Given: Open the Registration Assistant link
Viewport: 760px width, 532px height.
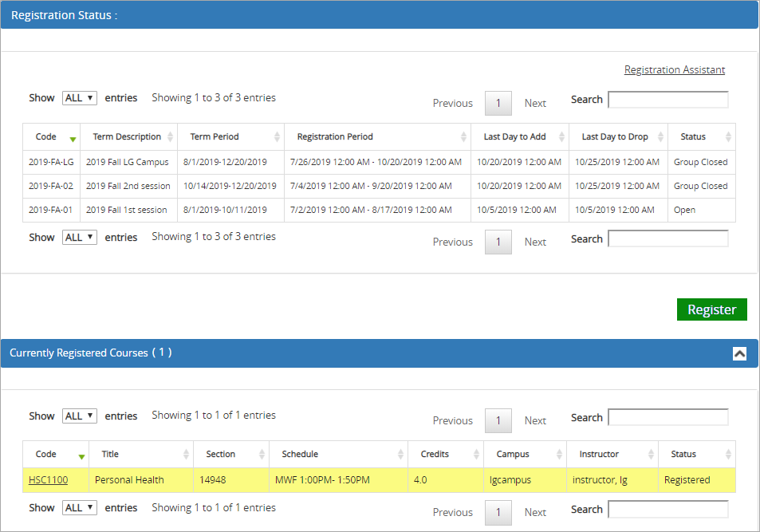Looking at the screenshot, I should click(x=675, y=70).
